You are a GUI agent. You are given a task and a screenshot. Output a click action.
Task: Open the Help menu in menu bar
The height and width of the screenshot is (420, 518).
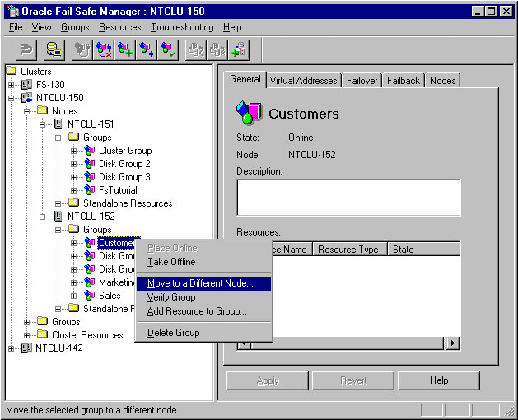[x=232, y=27]
